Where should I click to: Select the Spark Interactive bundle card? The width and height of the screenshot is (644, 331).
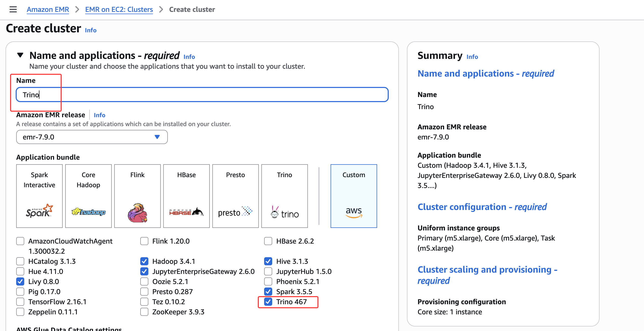pos(39,196)
